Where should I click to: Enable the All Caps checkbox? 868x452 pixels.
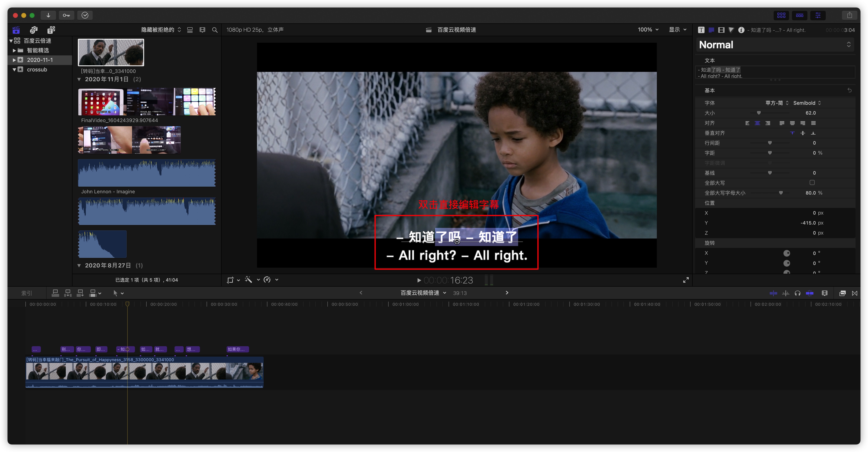pyautogui.click(x=812, y=183)
